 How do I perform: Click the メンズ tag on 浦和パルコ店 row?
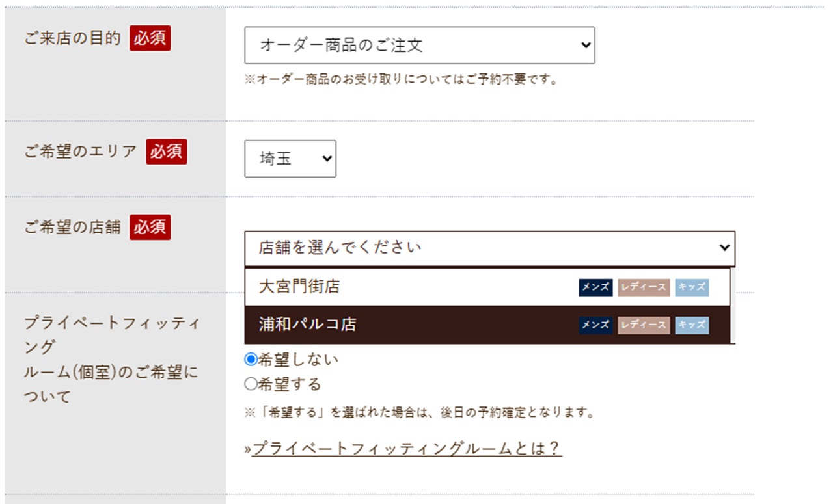click(x=595, y=325)
